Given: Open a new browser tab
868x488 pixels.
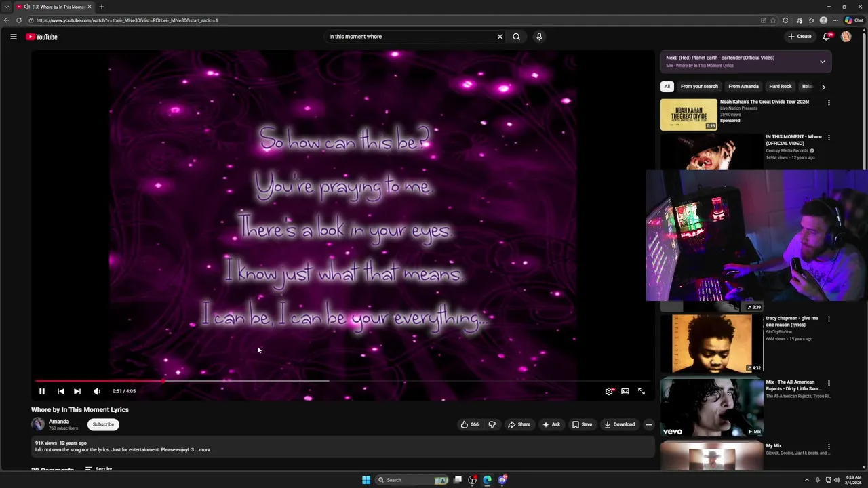Looking at the screenshot, I should pyautogui.click(x=101, y=7).
